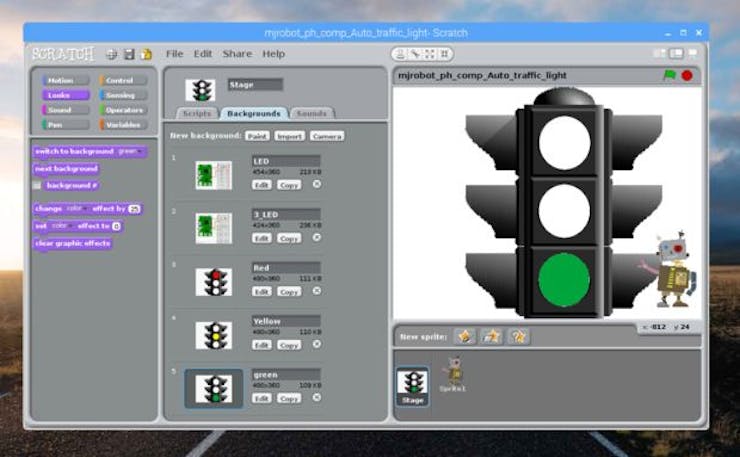
Task: Switch to the Sounds tab
Action: [x=311, y=113]
